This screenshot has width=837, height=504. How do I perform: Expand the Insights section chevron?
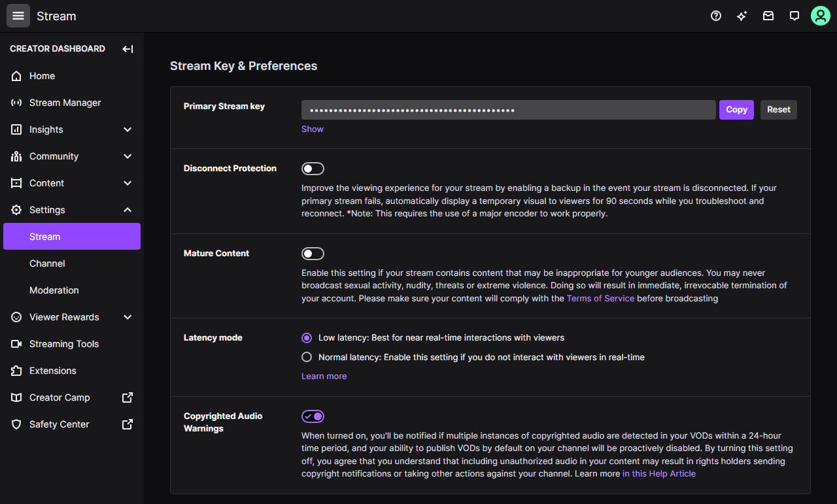coord(128,129)
